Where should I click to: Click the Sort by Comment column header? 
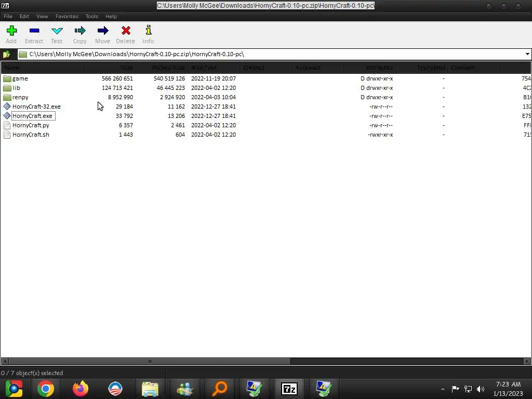tap(473, 68)
